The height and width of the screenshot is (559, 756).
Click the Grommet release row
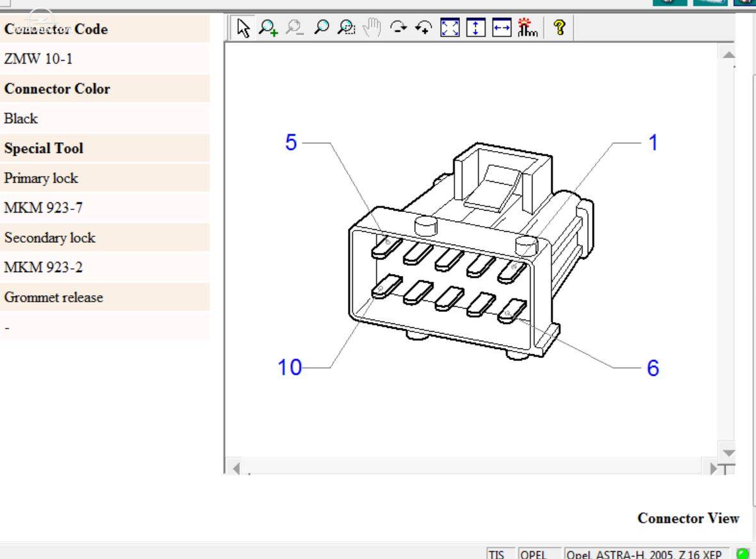104,297
